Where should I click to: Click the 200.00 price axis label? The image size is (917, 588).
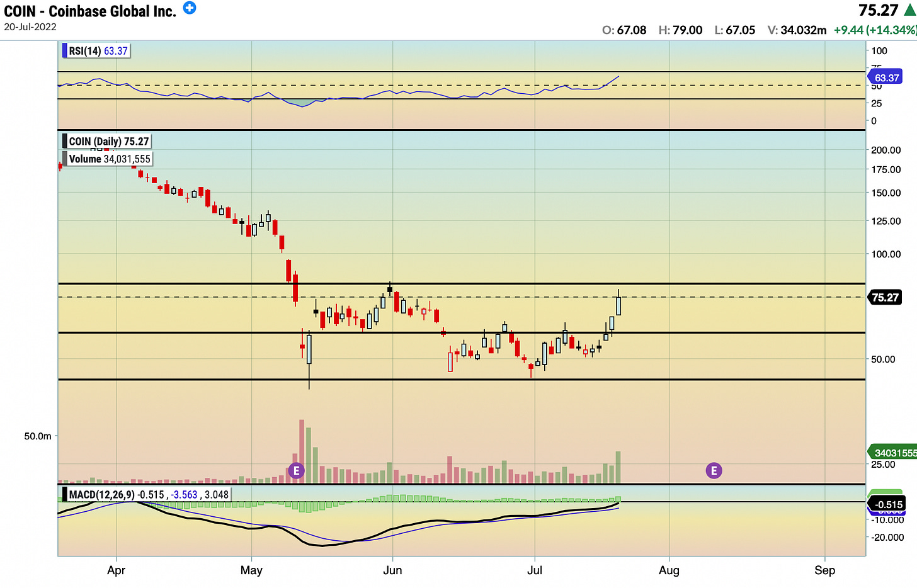(886, 150)
